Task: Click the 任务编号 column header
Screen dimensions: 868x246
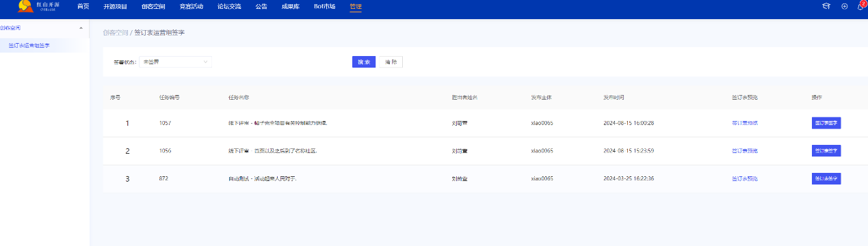Action: [x=169, y=97]
